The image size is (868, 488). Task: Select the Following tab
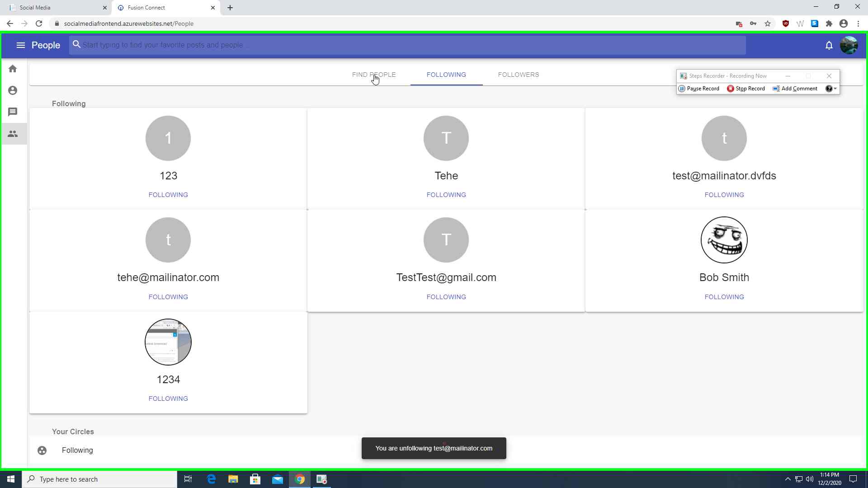pos(446,75)
